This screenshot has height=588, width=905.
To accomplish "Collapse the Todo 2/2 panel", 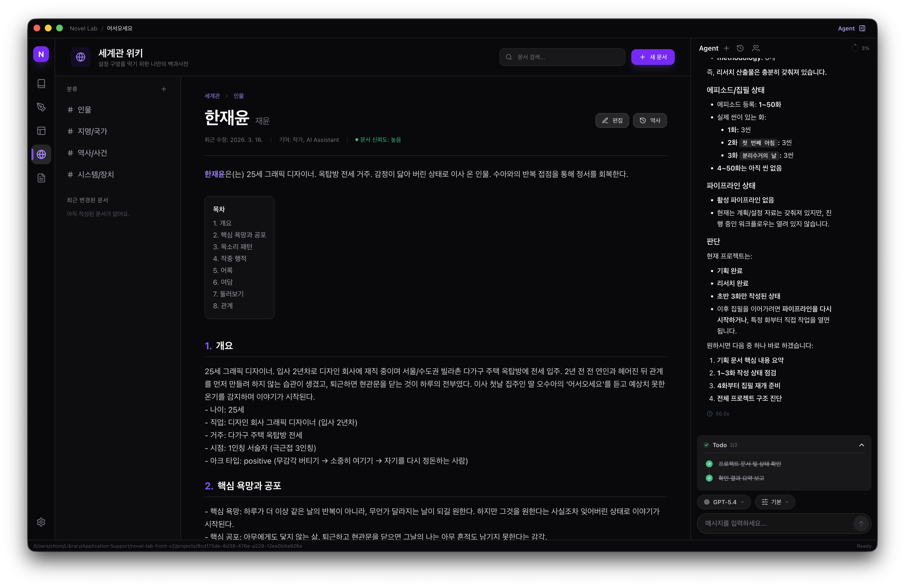I will coord(861,445).
